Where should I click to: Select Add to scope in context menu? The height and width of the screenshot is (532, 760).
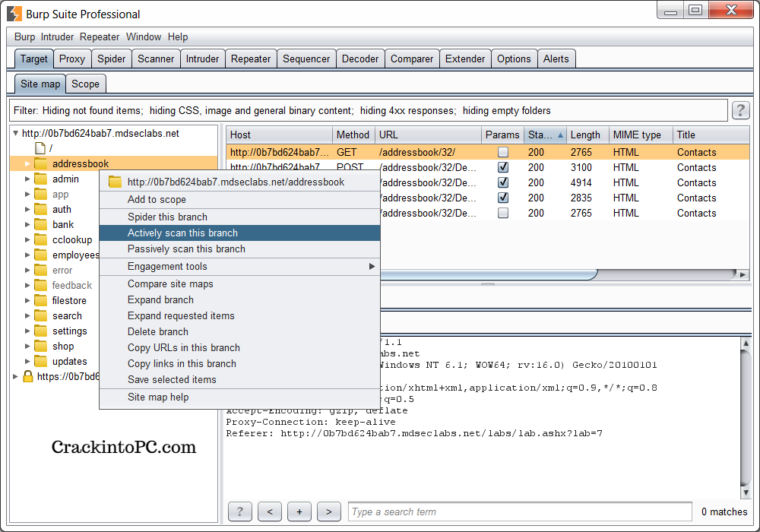pyautogui.click(x=239, y=200)
